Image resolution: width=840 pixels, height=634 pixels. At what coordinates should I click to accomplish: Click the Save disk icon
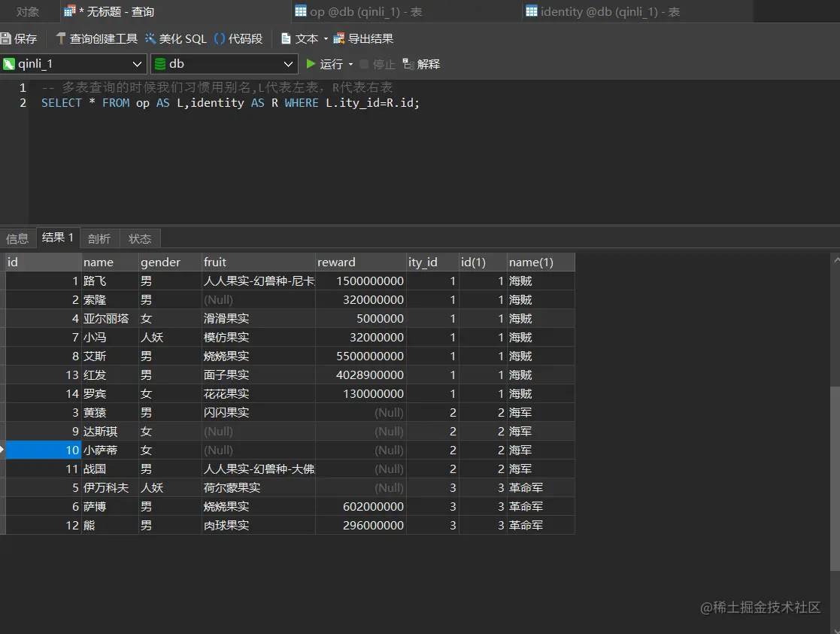(6, 38)
